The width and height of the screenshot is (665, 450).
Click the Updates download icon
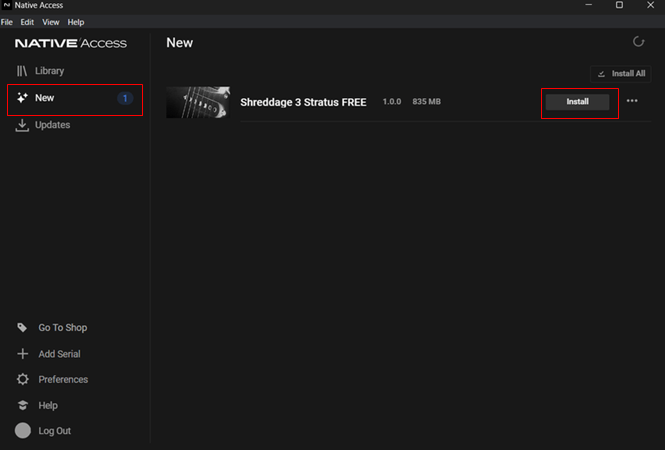pyautogui.click(x=22, y=125)
